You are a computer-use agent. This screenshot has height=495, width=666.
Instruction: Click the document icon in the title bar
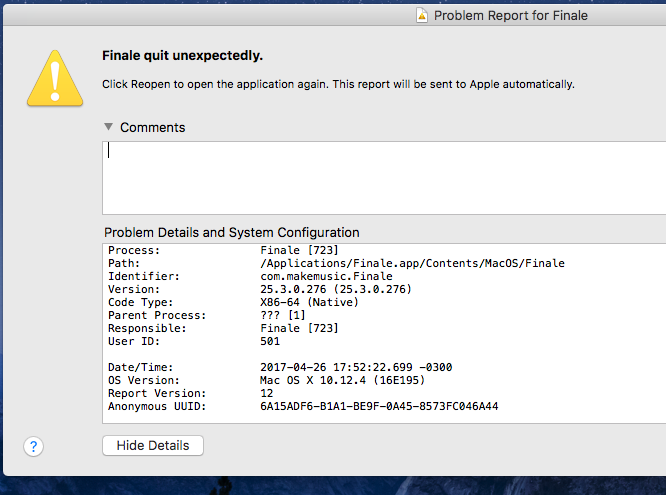tap(422, 15)
